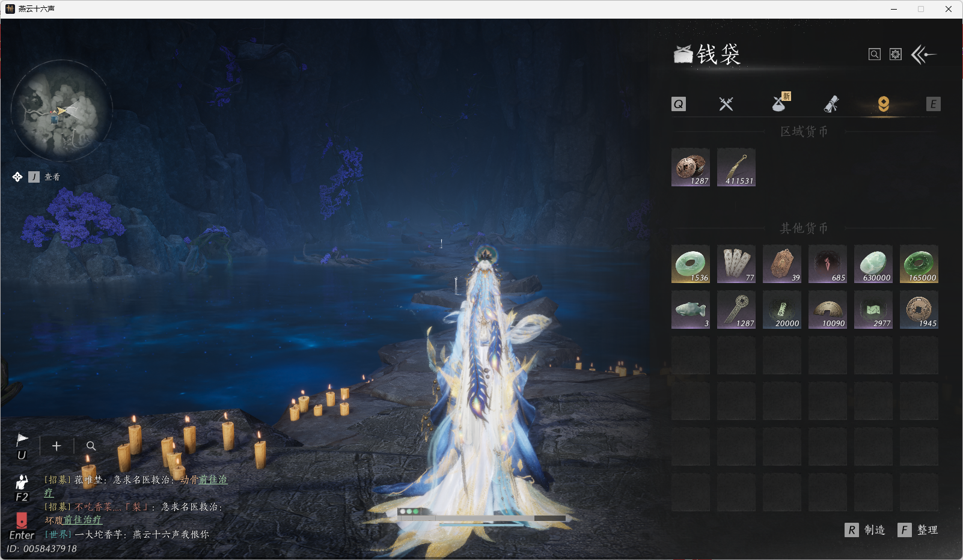The image size is (963, 560).
Task: Open the bag settings gear icon
Action: pos(896,55)
